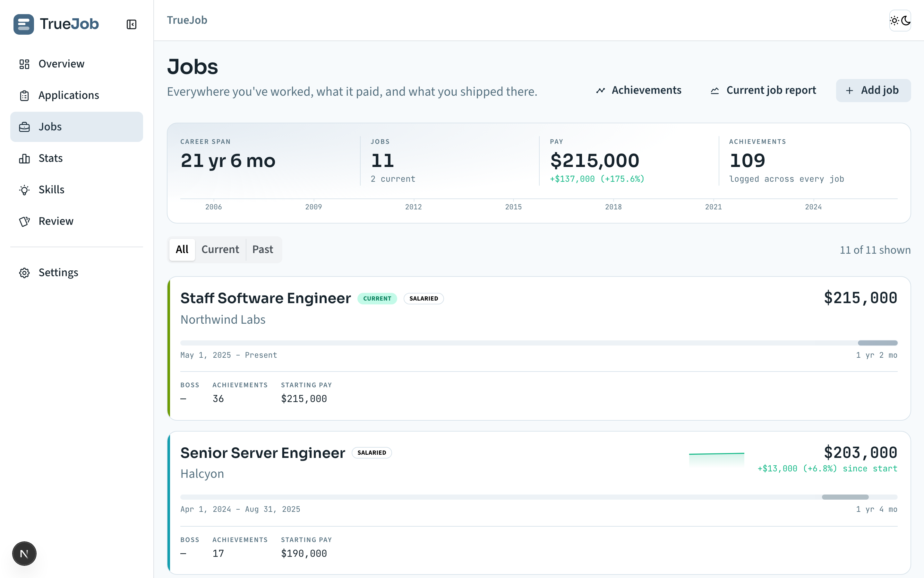Go to Applications in sidebar
Screen dimensions: 924x578
click(76, 96)
